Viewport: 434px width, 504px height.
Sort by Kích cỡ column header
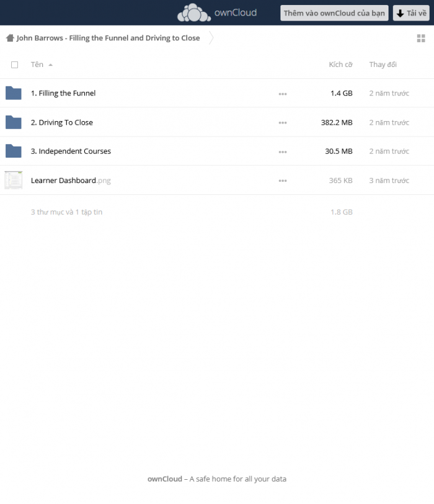[340, 65]
